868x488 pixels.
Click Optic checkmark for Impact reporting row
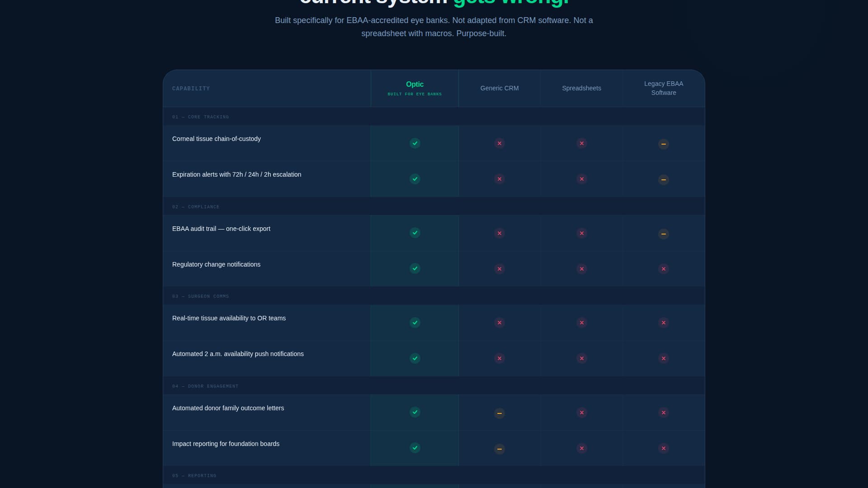[x=415, y=448]
